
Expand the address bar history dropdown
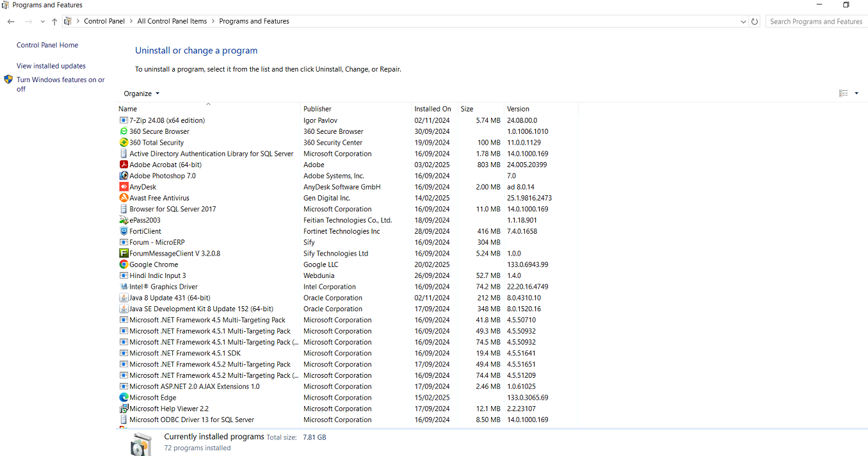[743, 21]
